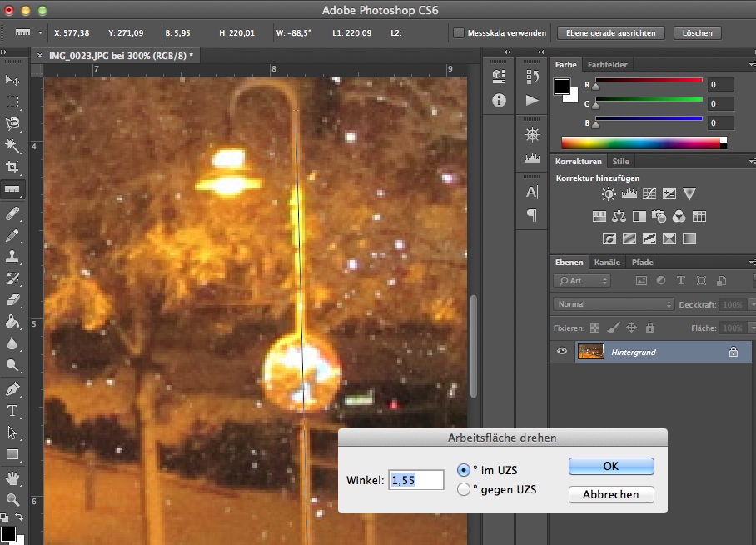This screenshot has width=756, height=545.
Task: Select the Hand tool
Action: coord(12,478)
